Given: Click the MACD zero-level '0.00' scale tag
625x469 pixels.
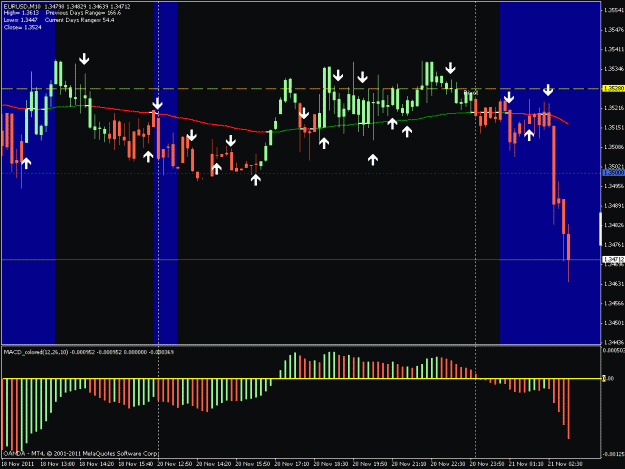Looking at the screenshot, I should 609,378.
